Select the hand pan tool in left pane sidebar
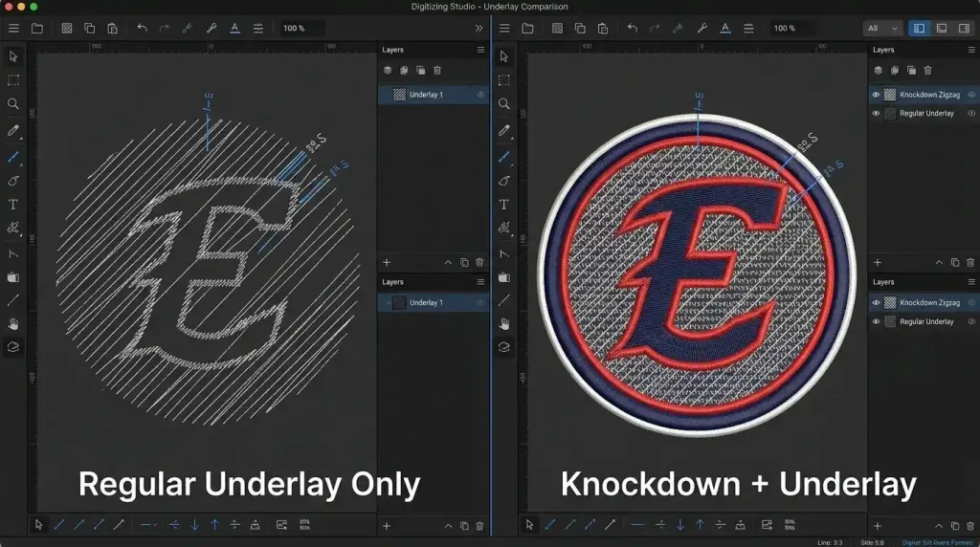 point(13,323)
